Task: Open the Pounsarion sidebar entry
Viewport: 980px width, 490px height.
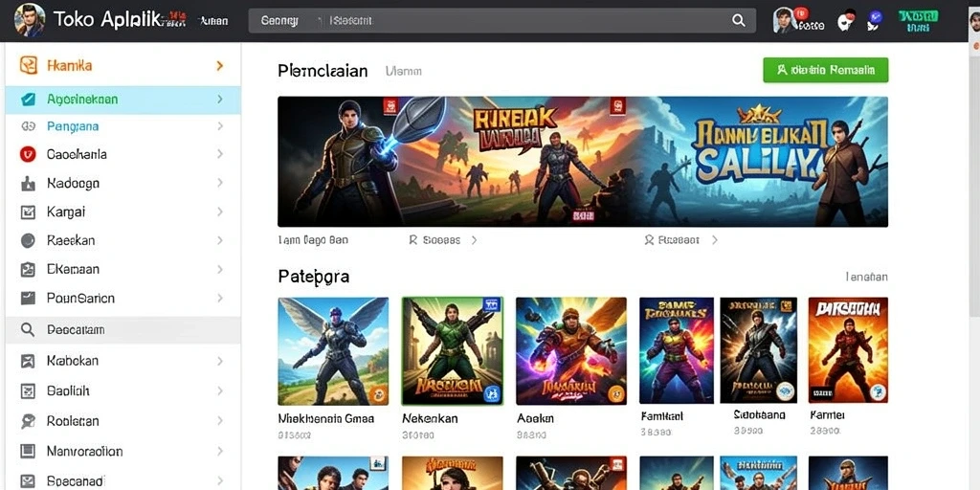Action: 123,299
